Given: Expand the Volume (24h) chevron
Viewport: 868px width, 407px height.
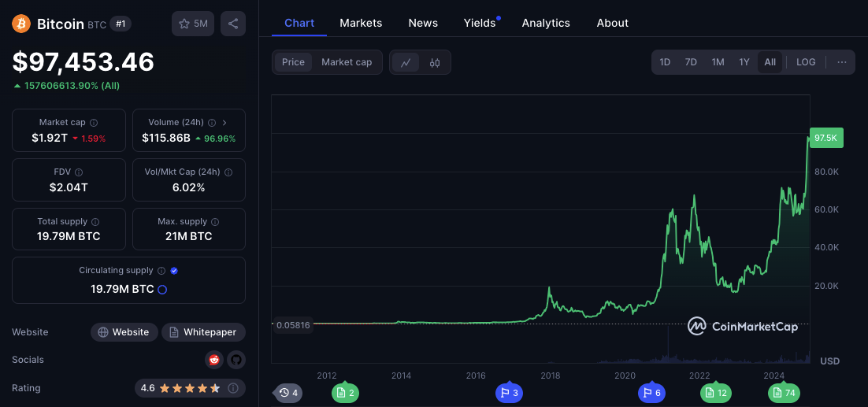Looking at the screenshot, I should point(224,123).
